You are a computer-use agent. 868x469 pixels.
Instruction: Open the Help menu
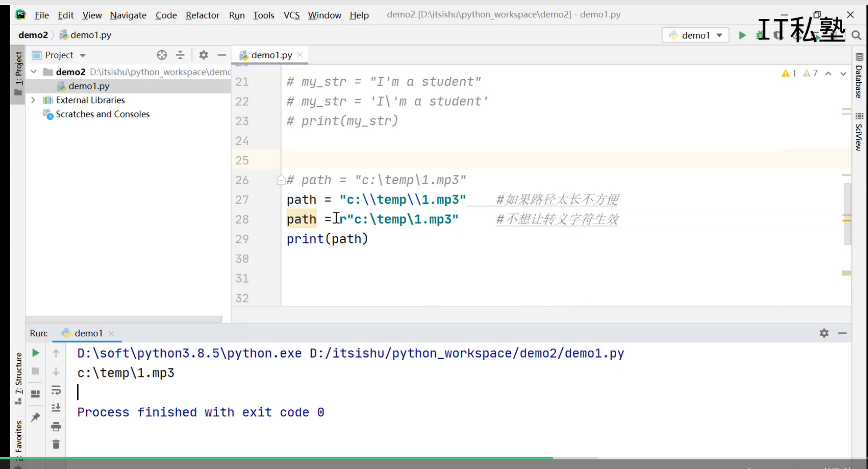tap(359, 15)
